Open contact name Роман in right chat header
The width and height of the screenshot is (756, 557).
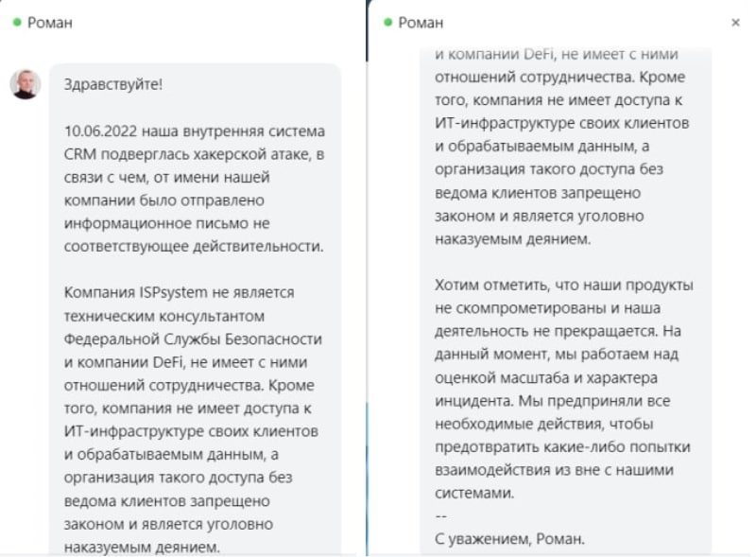tap(421, 23)
